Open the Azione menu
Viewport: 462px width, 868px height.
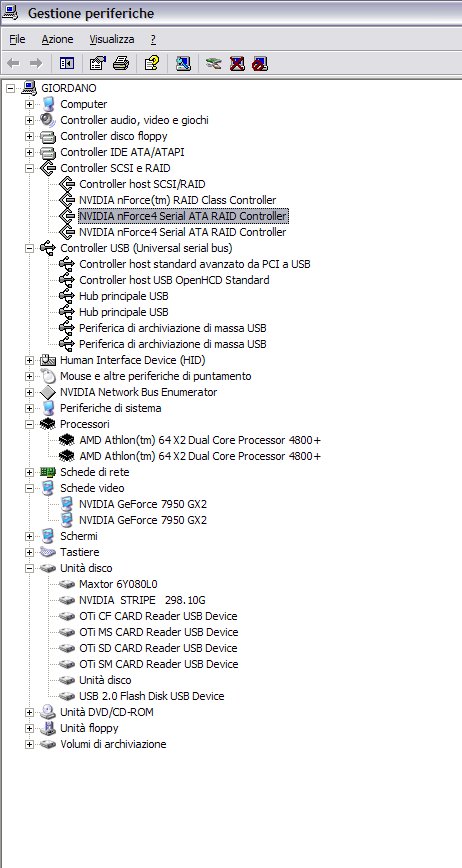58,39
